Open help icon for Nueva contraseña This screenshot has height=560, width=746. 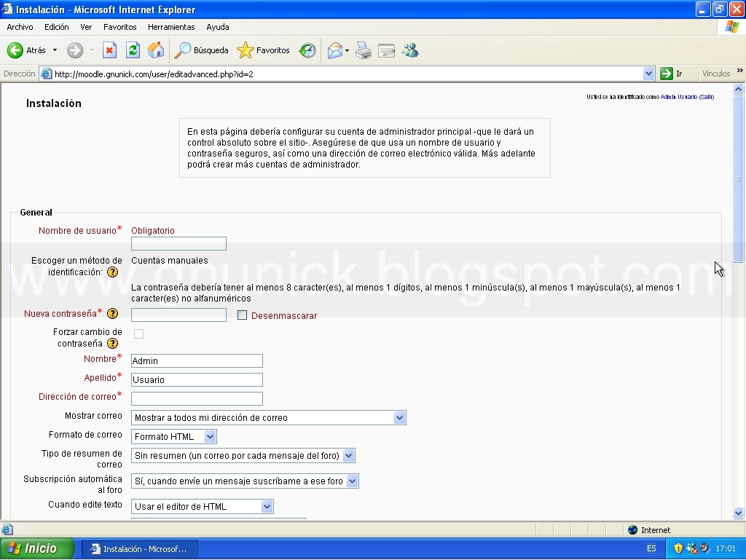pyautogui.click(x=113, y=314)
